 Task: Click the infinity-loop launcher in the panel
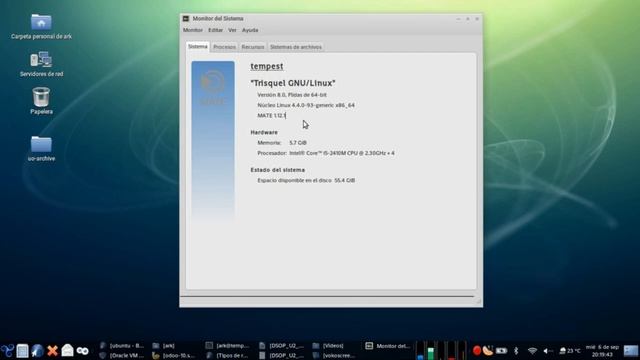(82, 351)
